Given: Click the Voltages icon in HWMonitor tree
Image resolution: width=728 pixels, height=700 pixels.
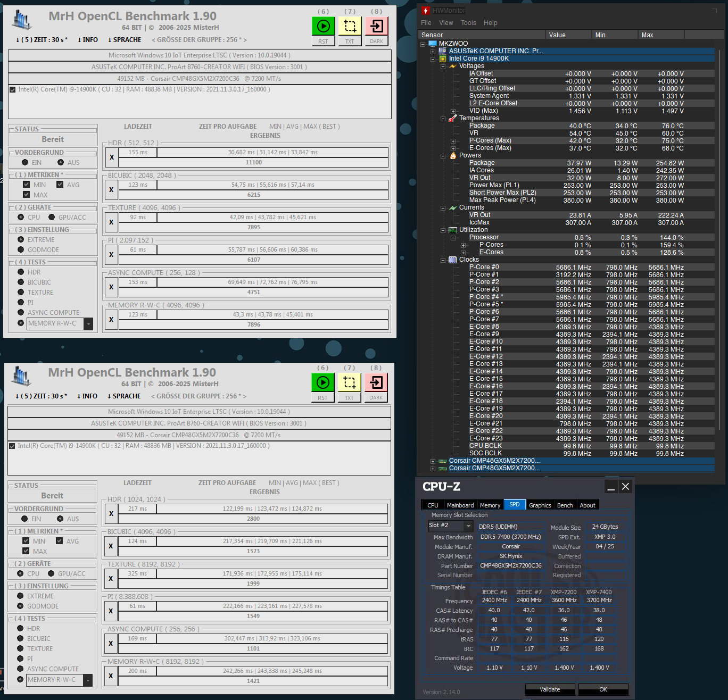Looking at the screenshot, I should click(x=453, y=66).
